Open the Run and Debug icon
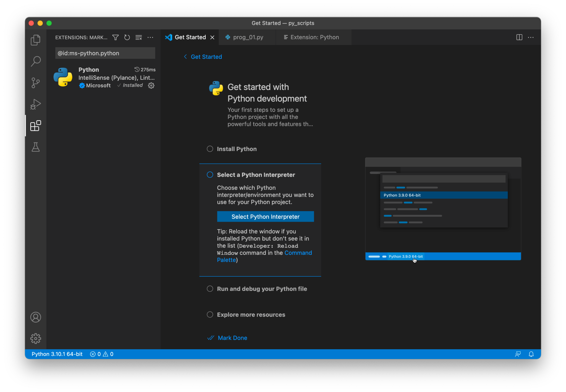Viewport: 566px width, 392px height. point(35,104)
